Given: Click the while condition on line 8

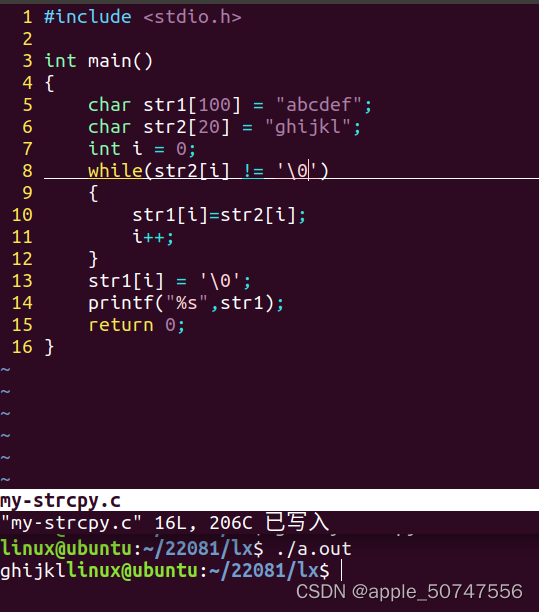Looking at the screenshot, I should point(208,171).
